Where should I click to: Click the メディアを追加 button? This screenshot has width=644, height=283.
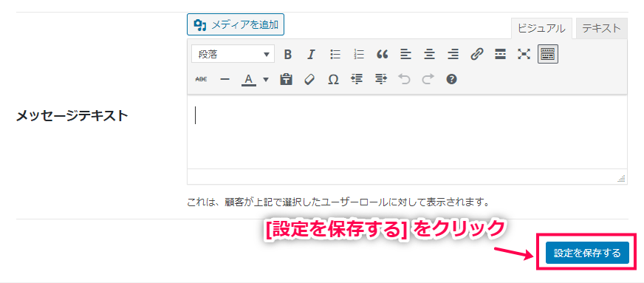[236, 25]
